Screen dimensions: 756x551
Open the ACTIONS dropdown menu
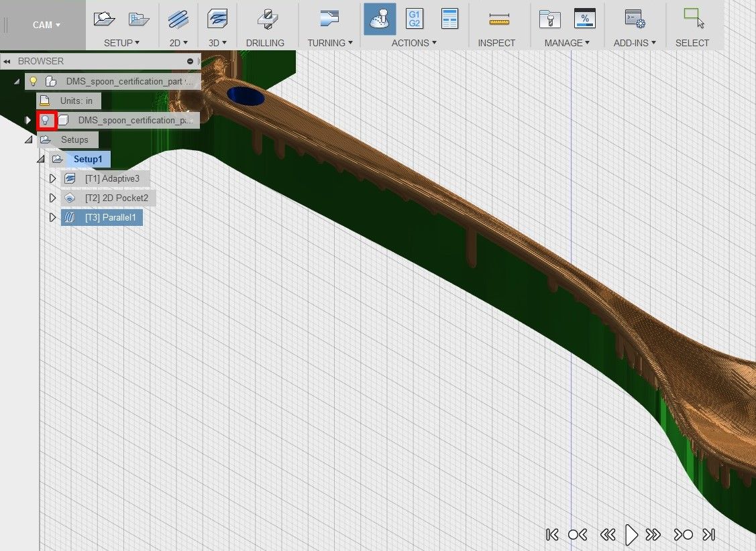[x=414, y=43]
